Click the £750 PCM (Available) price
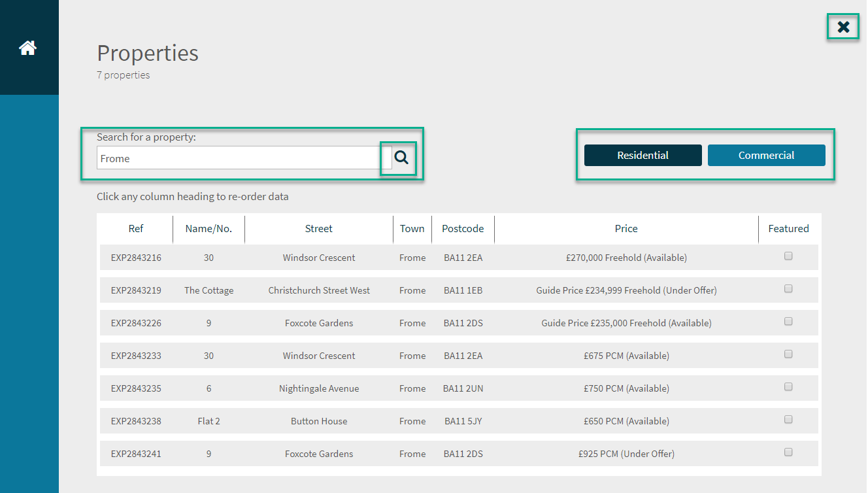868x493 pixels. (x=626, y=388)
